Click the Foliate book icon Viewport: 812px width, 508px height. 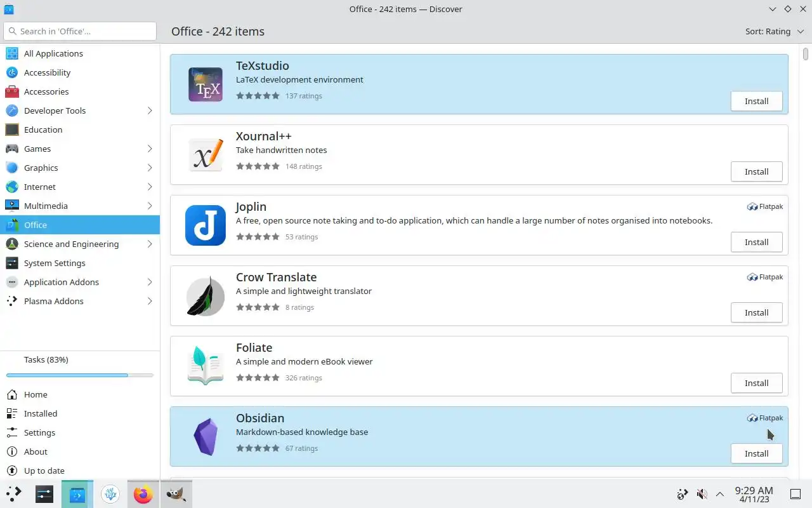click(x=206, y=366)
